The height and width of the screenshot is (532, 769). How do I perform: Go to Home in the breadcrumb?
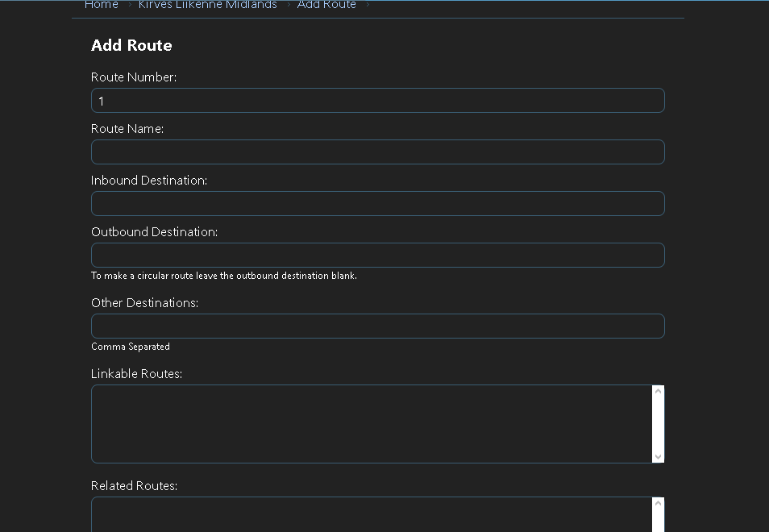coord(102,4)
